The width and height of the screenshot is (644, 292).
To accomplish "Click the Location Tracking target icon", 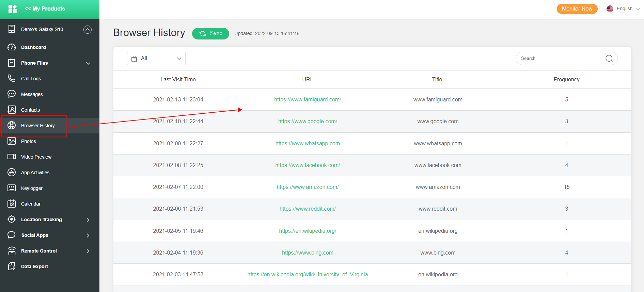I will click(x=12, y=219).
